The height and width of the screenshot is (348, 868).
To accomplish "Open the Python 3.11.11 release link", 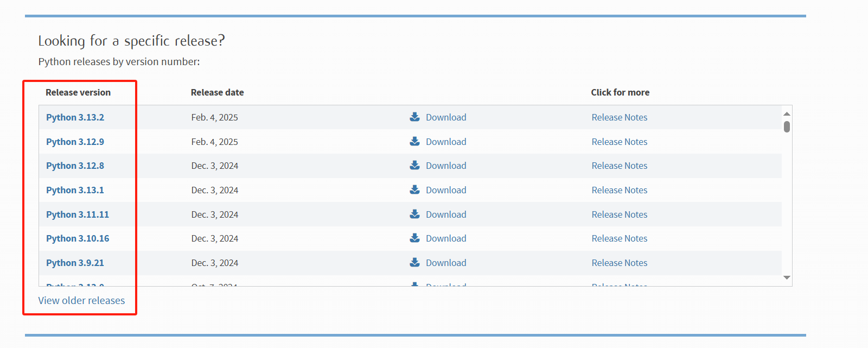I will click(78, 214).
